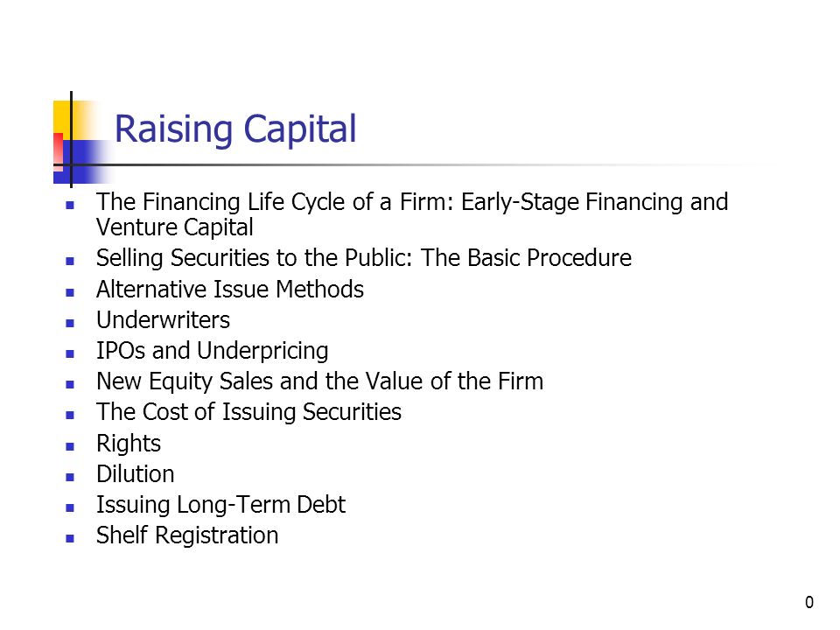Click the bullet marker before Dilution
Screen dimensions: 840x630
click(x=70, y=477)
